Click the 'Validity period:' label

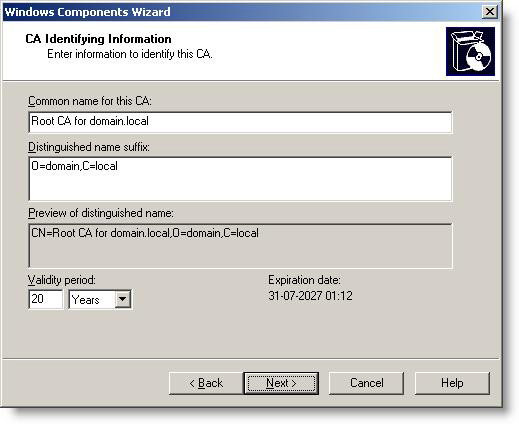pos(62,280)
